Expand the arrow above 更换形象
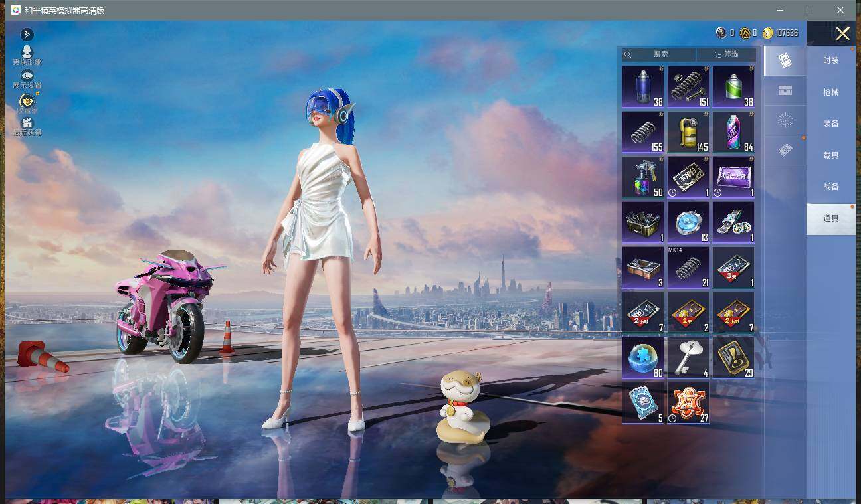Image resolution: width=861 pixels, height=504 pixels. (27, 35)
